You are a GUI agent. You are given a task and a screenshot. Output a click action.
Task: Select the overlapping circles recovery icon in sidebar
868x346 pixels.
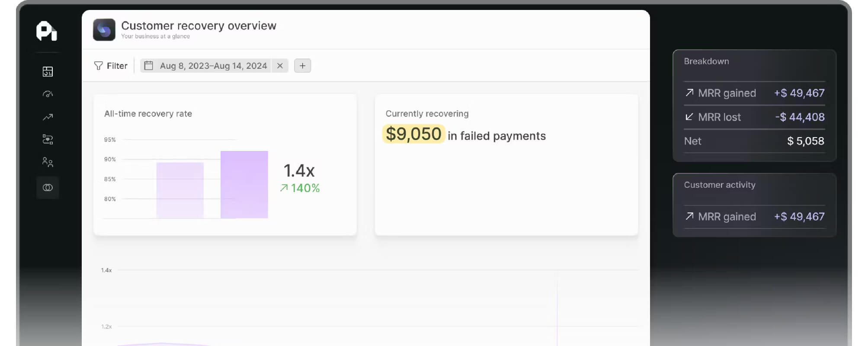pyautogui.click(x=48, y=188)
